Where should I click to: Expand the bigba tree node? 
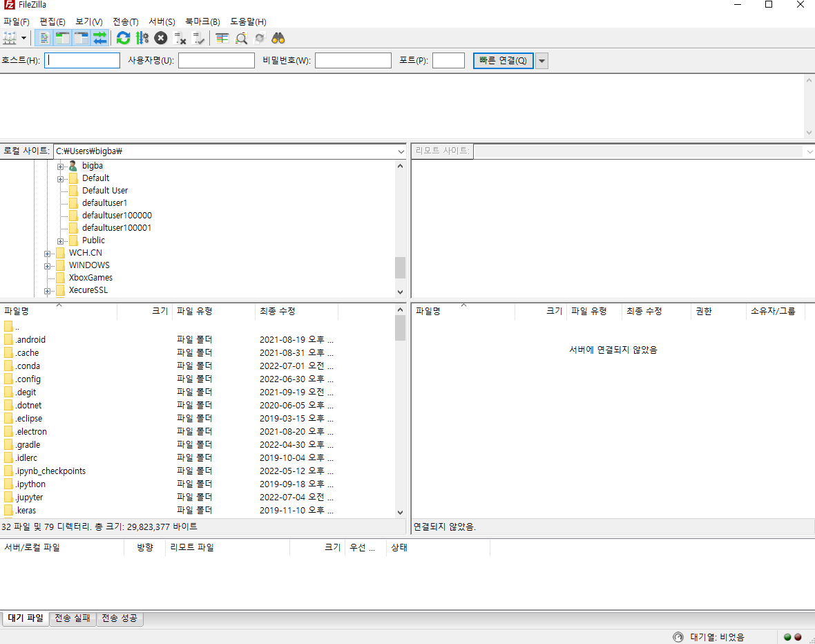(60, 167)
